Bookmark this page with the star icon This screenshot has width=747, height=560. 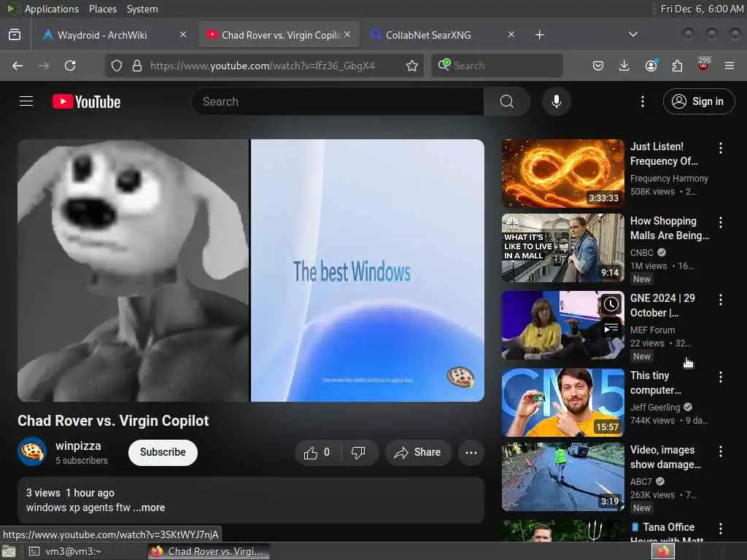(412, 66)
